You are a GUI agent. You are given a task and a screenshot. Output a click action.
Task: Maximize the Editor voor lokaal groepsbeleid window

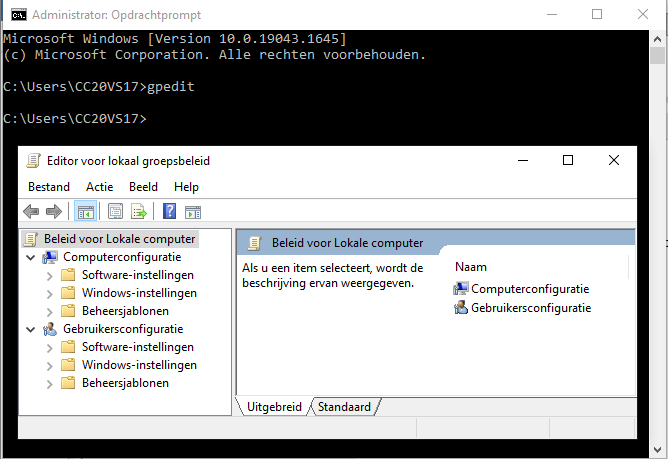[x=568, y=160]
